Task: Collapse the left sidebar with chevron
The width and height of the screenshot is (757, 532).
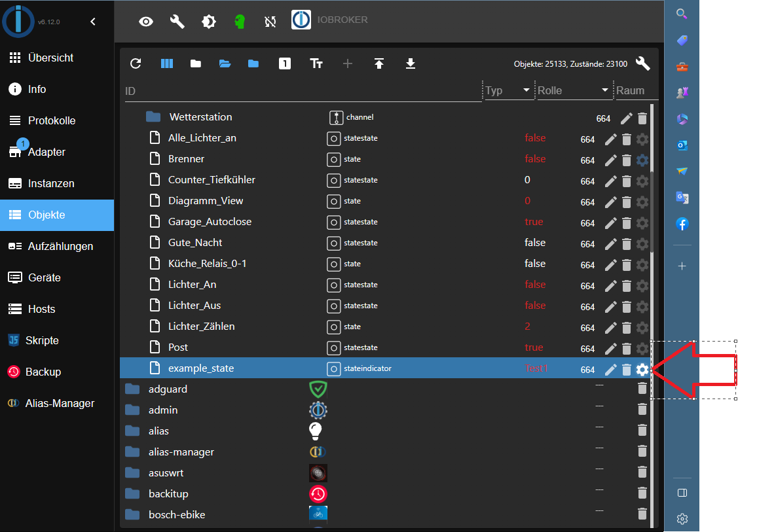Action: coord(93,22)
